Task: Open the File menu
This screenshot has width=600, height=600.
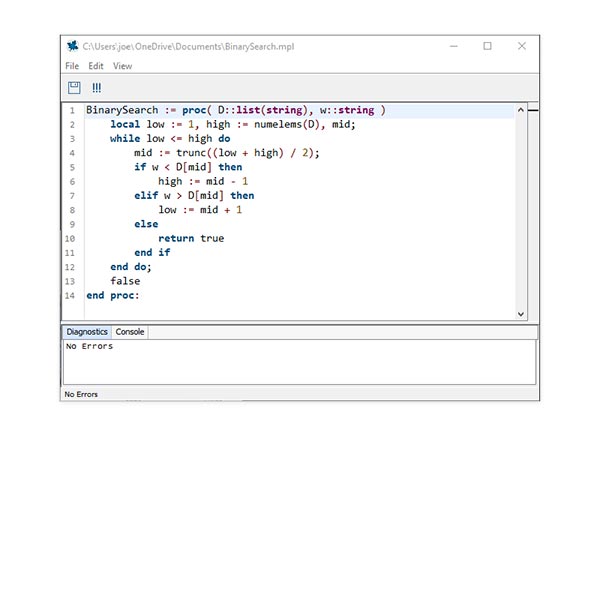Action: click(x=72, y=66)
